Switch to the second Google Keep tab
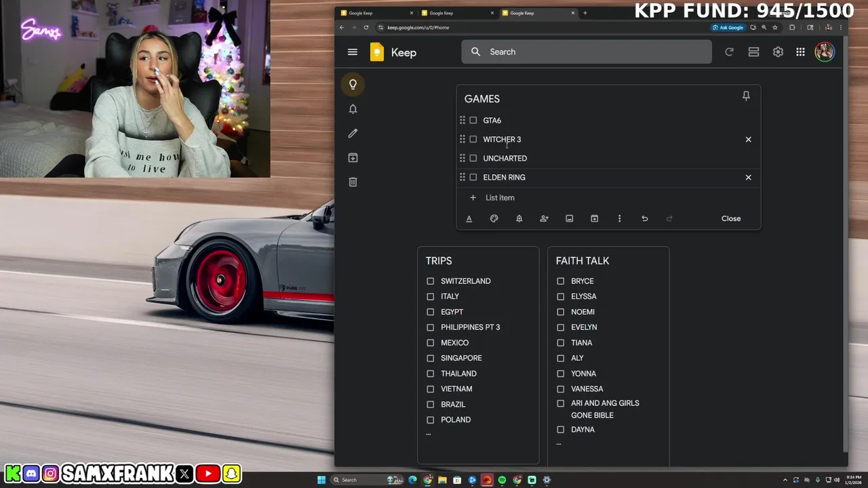Image resolution: width=868 pixels, height=488 pixels. point(457,13)
